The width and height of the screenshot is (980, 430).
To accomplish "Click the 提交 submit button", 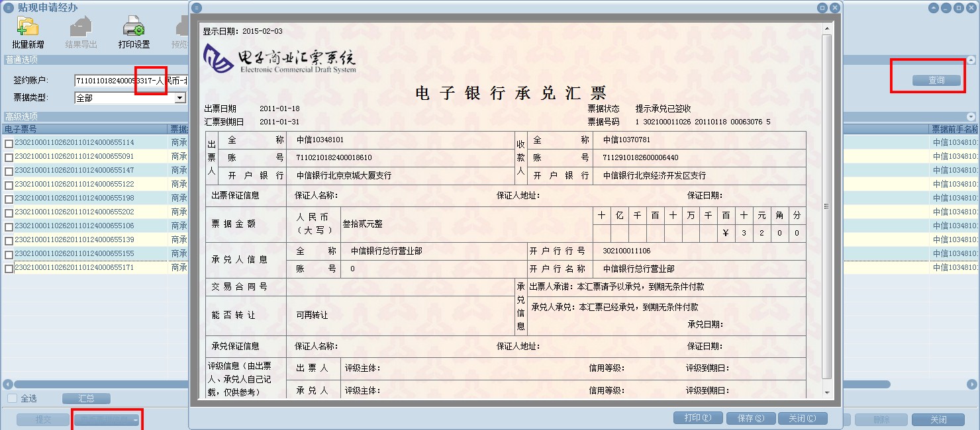I will [43, 419].
